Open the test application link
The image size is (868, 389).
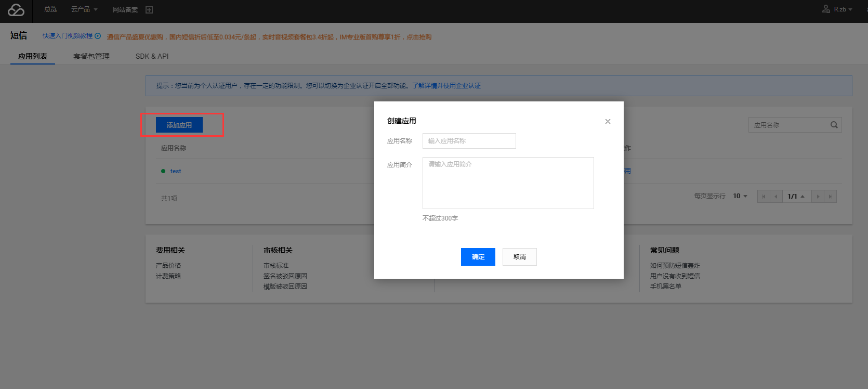tap(176, 171)
